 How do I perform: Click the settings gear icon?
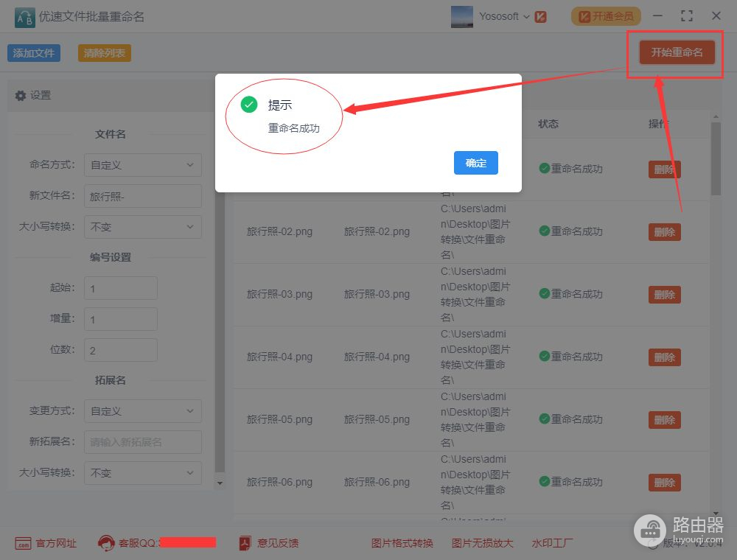click(20, 95)
